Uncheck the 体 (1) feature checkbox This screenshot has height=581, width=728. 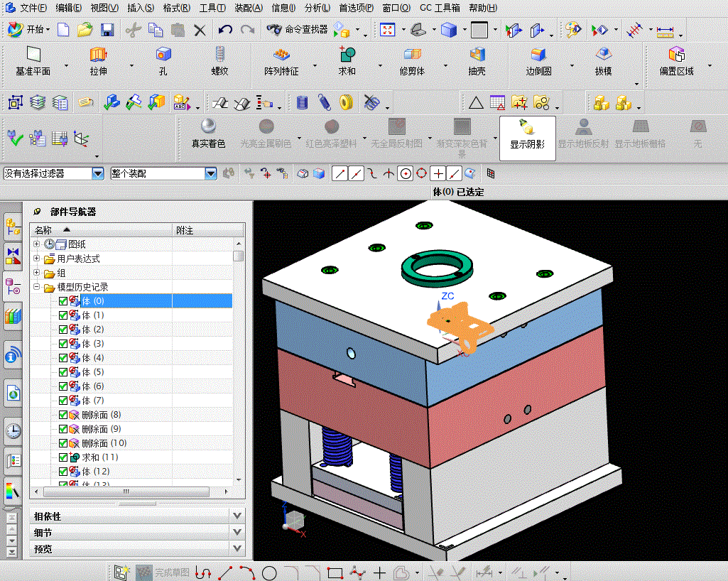63,315
